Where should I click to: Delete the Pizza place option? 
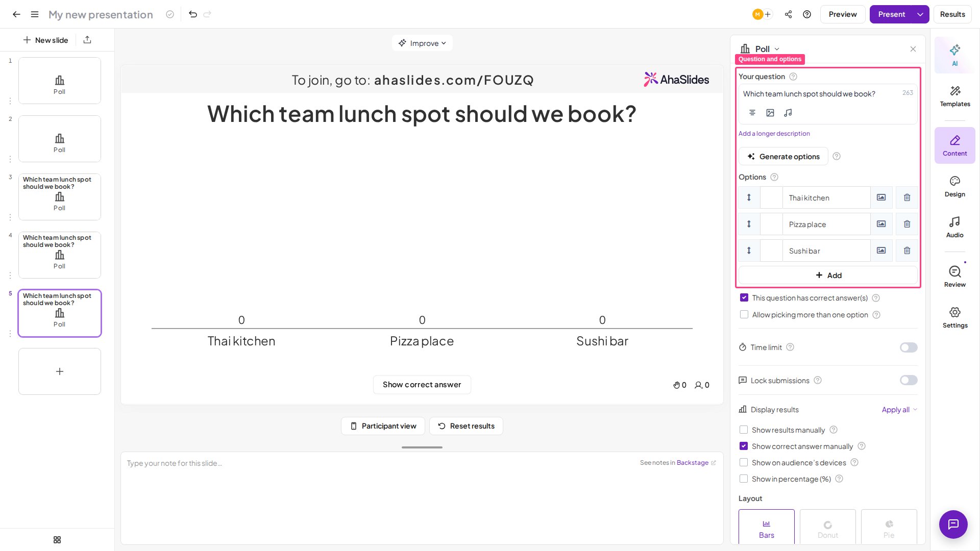(x=907, y=224)
